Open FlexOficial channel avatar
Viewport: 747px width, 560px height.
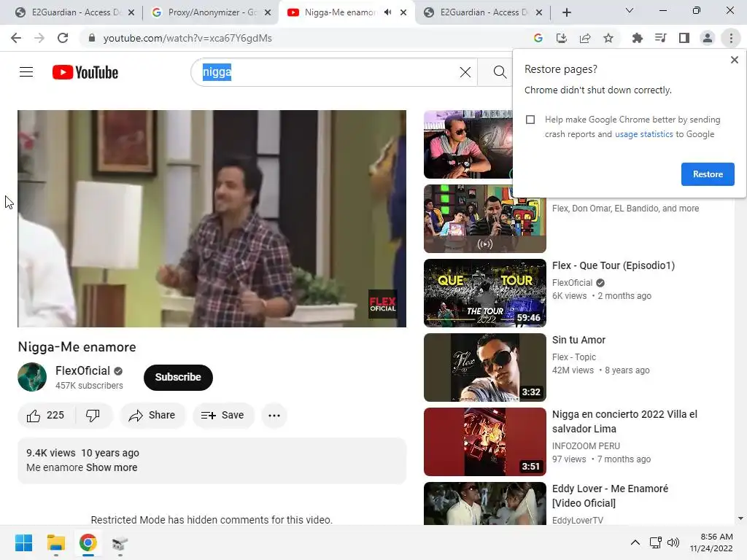pyautogui.click(x=32, y=377)
